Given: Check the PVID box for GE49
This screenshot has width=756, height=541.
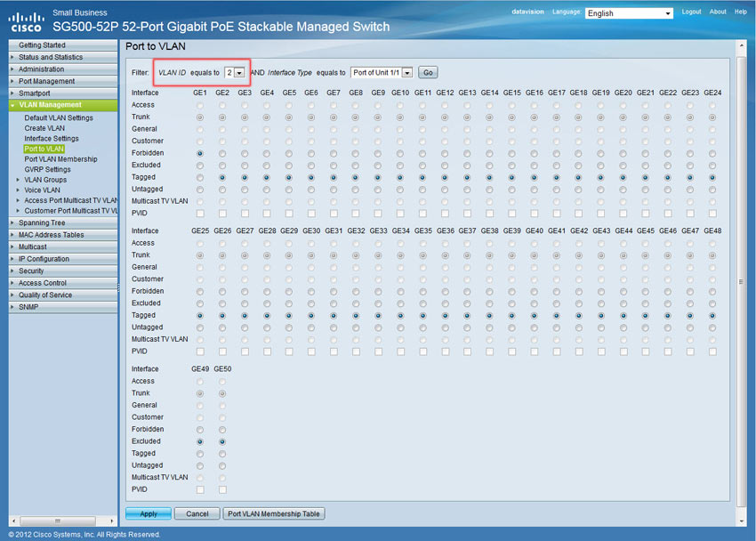Looking at the screenshot, I should (x=200, y=490).
